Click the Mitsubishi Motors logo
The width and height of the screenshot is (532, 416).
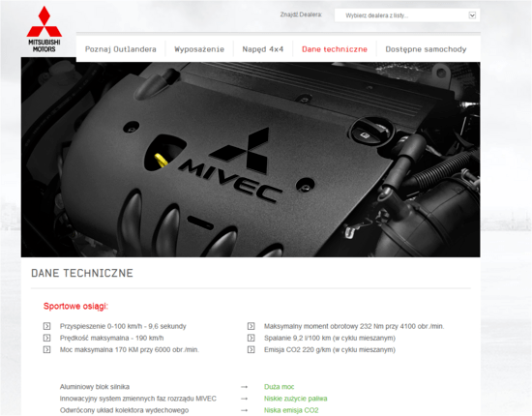(44, 29)
